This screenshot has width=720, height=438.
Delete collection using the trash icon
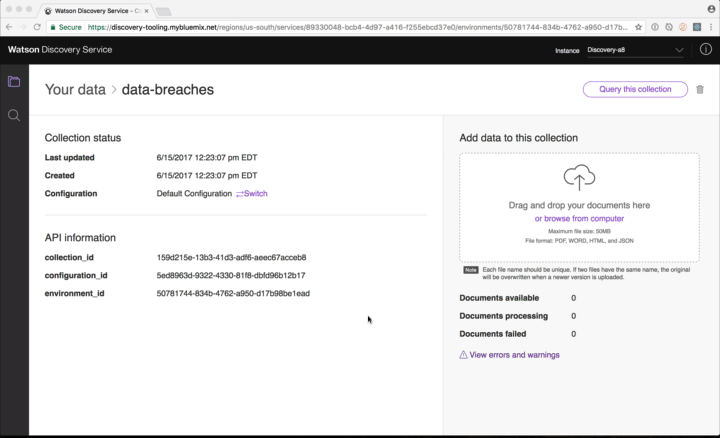700,90
